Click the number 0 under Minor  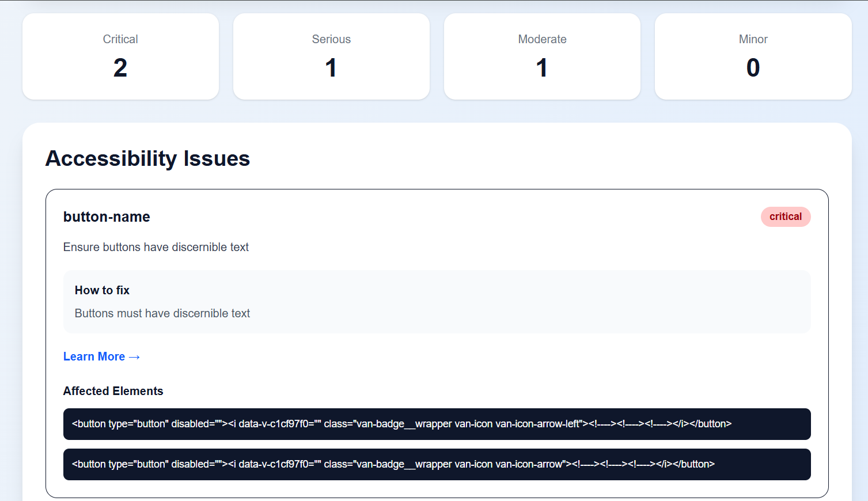pyautogui.click(x=753, y=68)
